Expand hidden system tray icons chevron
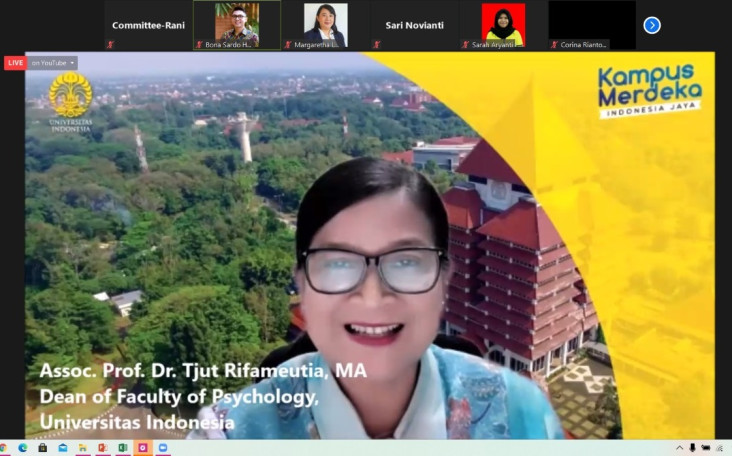This screenshot has width=732, height=456. (680, 448)
